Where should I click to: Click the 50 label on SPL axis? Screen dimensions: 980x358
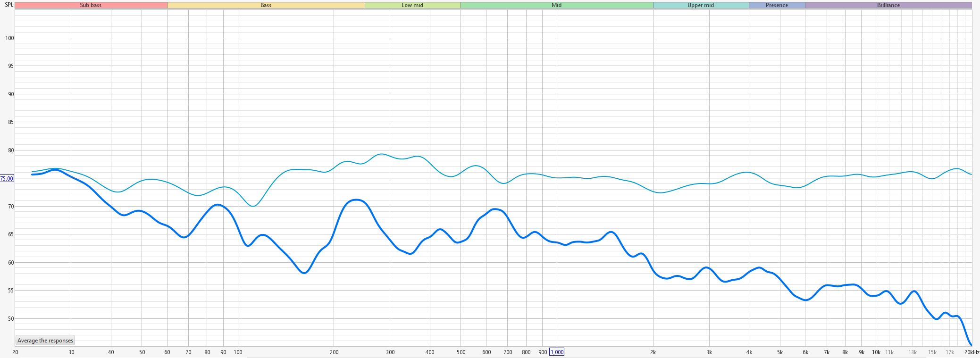[11, 319]
